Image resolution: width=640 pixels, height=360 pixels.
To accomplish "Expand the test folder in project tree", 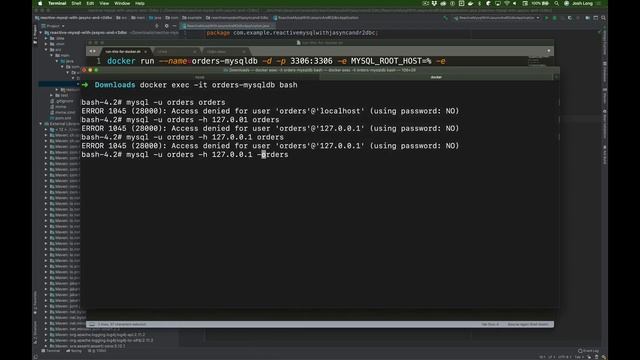I will [51, 95].
